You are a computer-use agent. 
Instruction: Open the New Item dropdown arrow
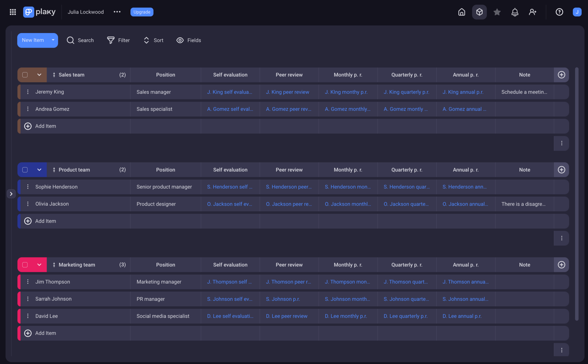[x=53, y=40]
